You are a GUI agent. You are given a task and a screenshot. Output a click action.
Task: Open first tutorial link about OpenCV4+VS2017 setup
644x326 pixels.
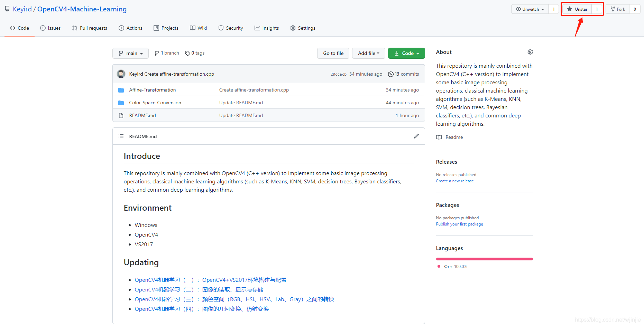point(211,280)
